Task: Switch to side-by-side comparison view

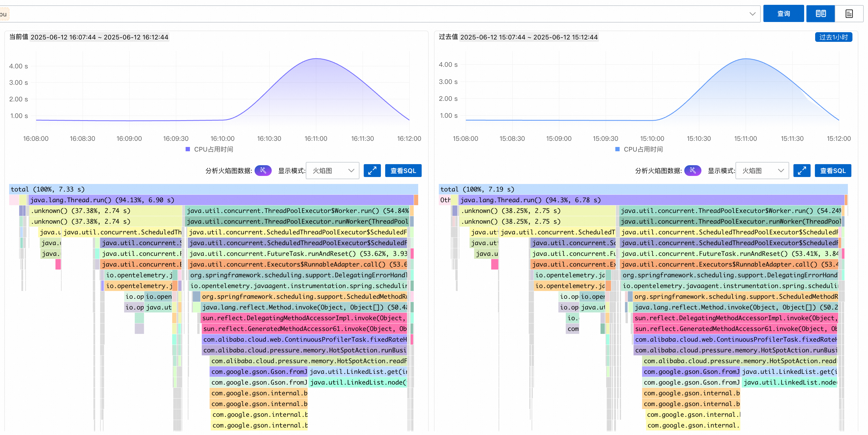Action: click(x=821, y=13)
